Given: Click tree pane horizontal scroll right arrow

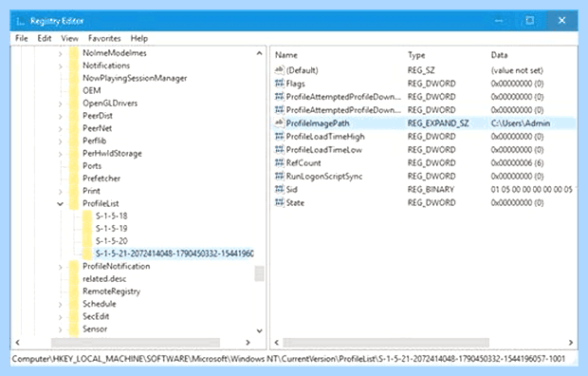Looking at the screenshot, I should [248, 342].
